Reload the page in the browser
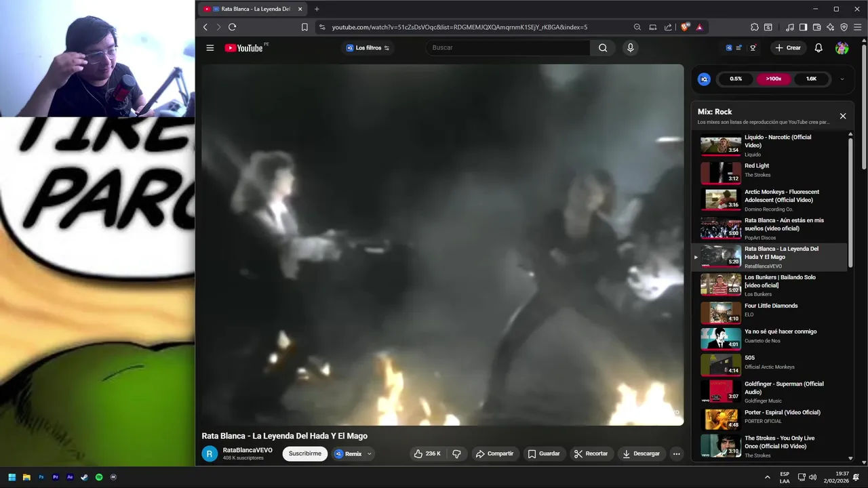This screenshot has width=868, height=488. [x=232, y=27]
